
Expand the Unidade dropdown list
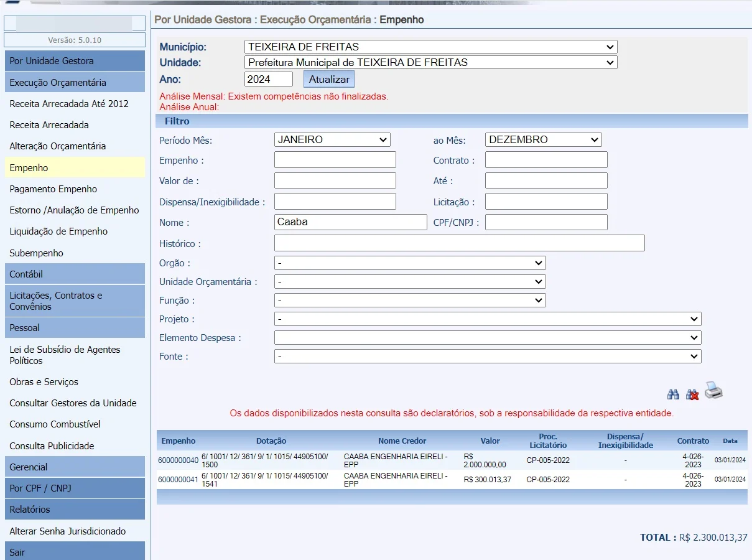click(430, 62)
